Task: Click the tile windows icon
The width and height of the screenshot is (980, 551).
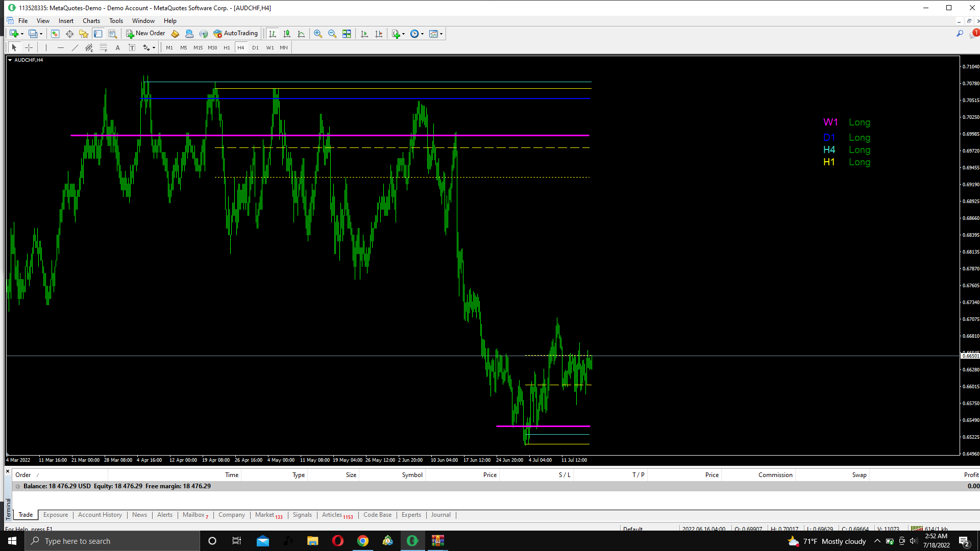Action: (x=347, y=34)
